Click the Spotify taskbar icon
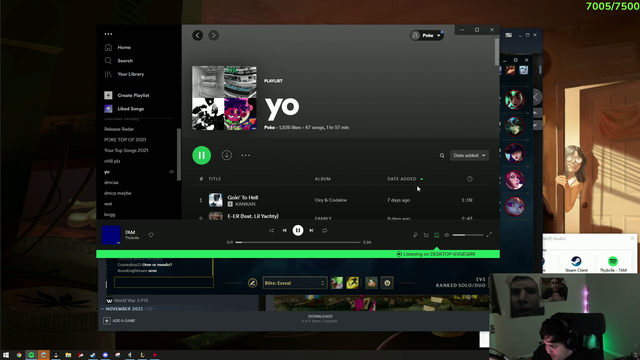The width and height of the screenshot is (640, 360). tap(31, 355)
